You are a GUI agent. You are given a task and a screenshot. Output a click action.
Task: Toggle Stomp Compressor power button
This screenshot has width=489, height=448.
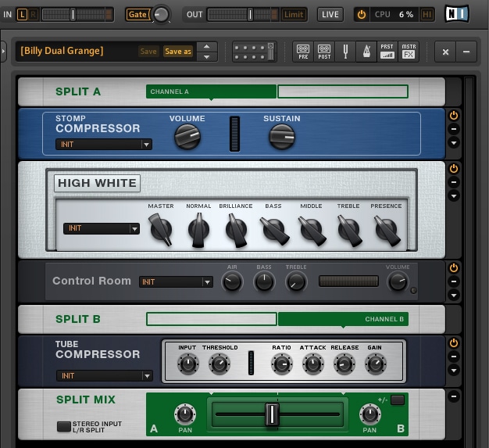(454, 116)
